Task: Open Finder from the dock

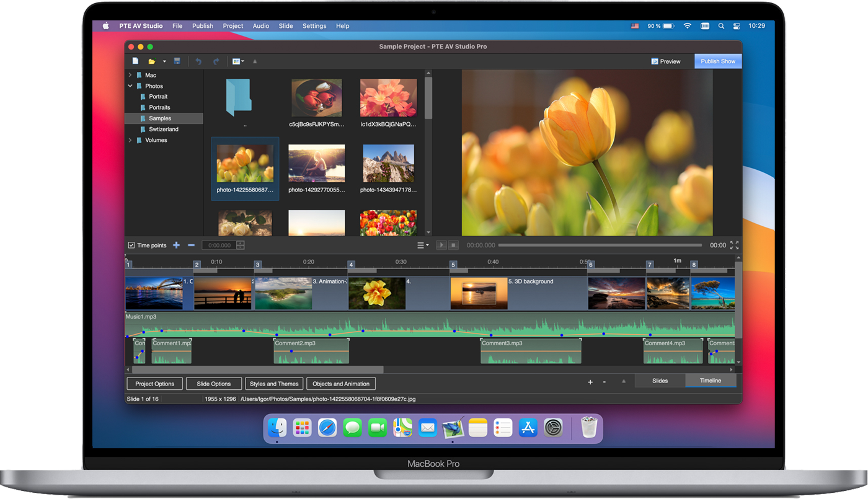Action: tap(277, 428)
